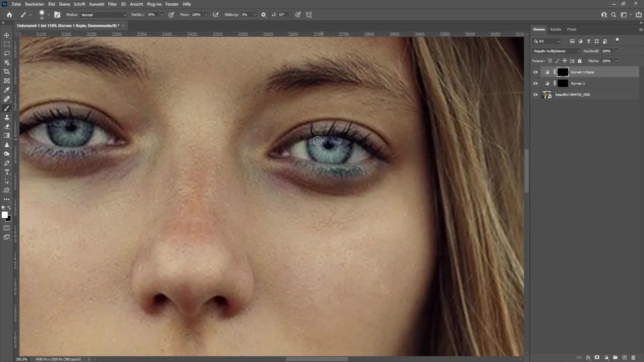Screen dimensions: 644x362
Task: Toggle lock transparent pixels
Action: (550, 61)
